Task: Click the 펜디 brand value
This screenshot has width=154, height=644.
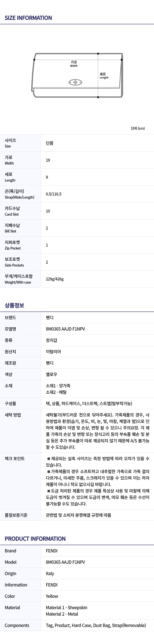Action: point(49,318)
